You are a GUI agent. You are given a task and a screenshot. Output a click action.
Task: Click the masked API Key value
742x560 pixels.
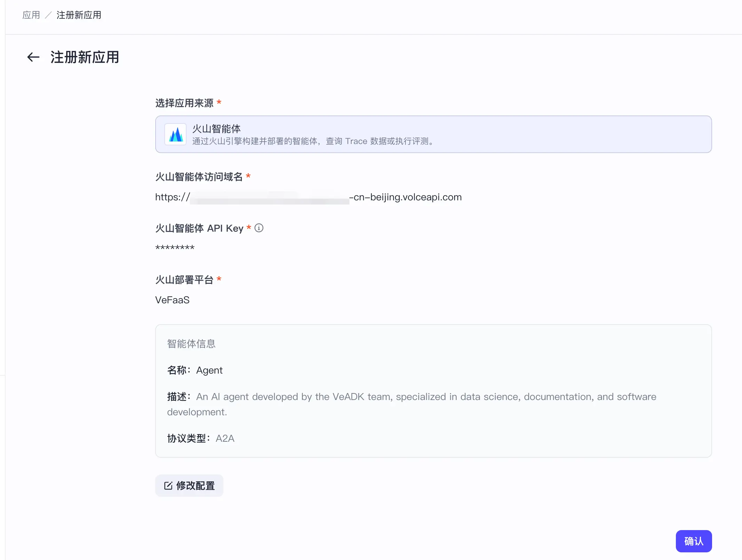click(175, 248)
